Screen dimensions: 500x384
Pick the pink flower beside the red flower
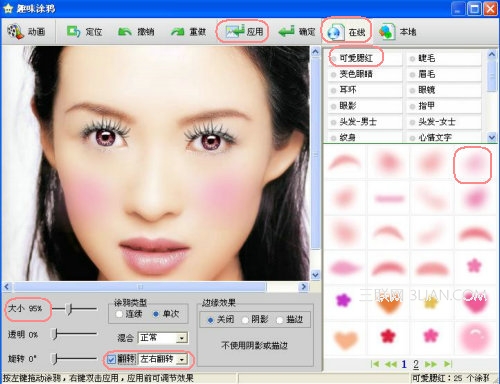(x=431, y=335)
